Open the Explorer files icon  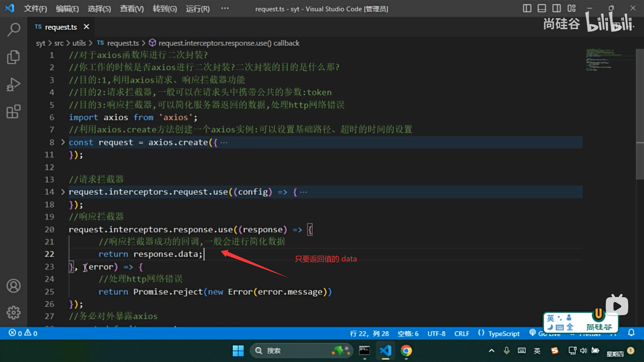[x=13, y=57]
